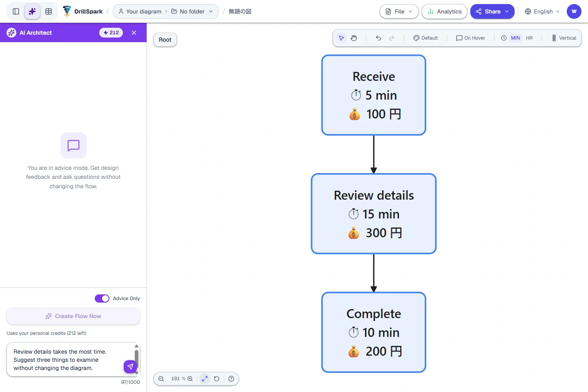Open the AI Architect sparkle icon

tap(32, 11)
